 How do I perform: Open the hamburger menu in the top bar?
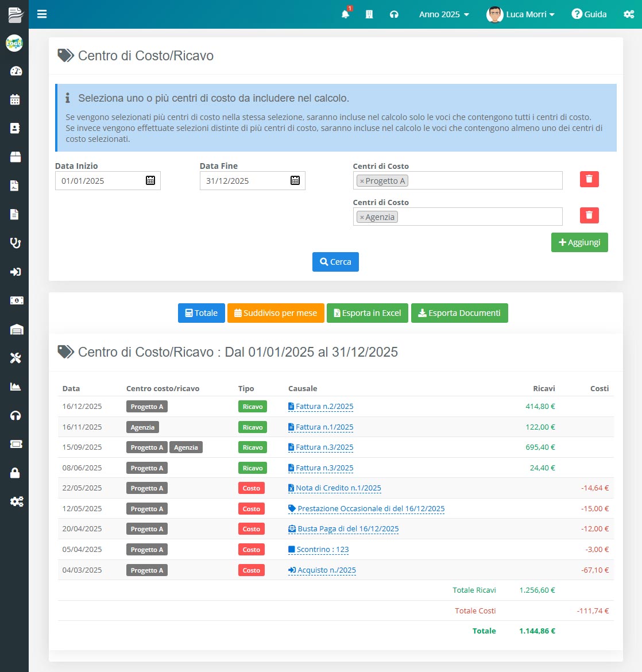click(42, 14)
